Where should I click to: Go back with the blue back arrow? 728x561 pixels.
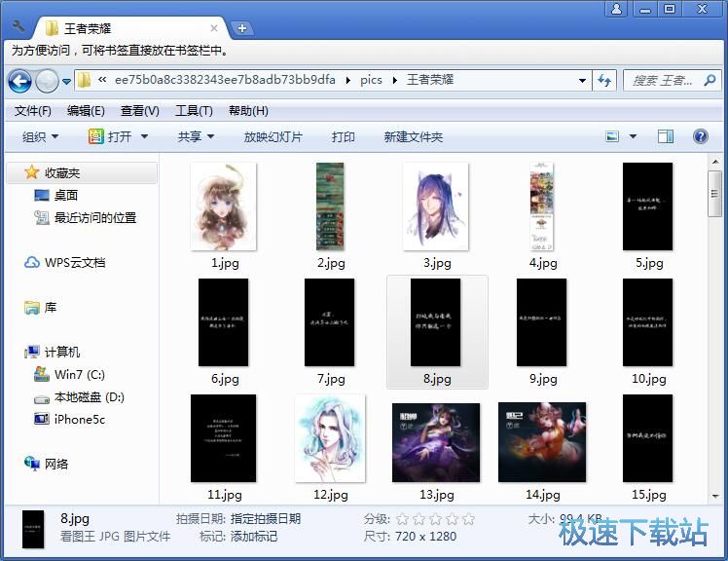click(20, 82)
